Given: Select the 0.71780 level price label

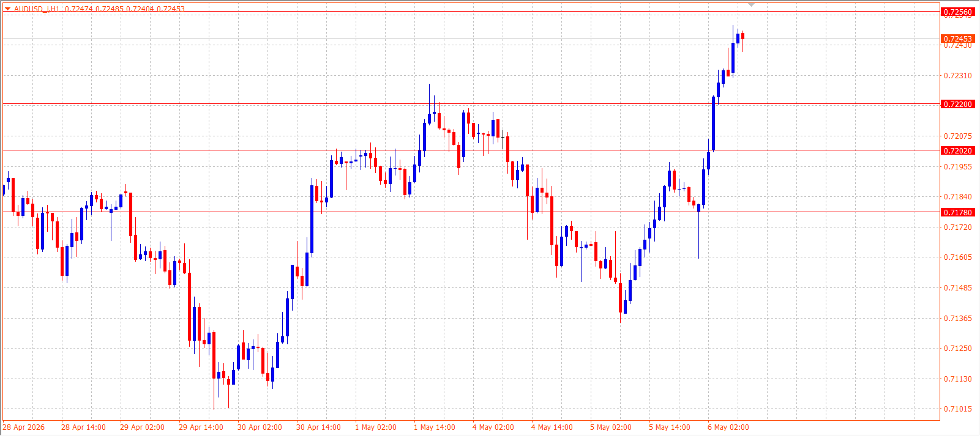Looking at the screenshot, I should (957, 213).
